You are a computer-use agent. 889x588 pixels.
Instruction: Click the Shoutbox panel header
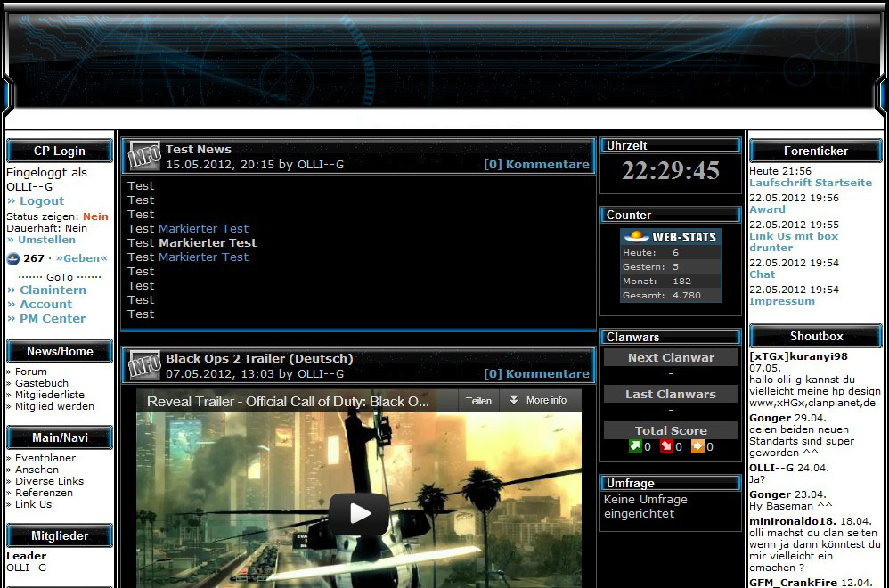tap(816, 336)
